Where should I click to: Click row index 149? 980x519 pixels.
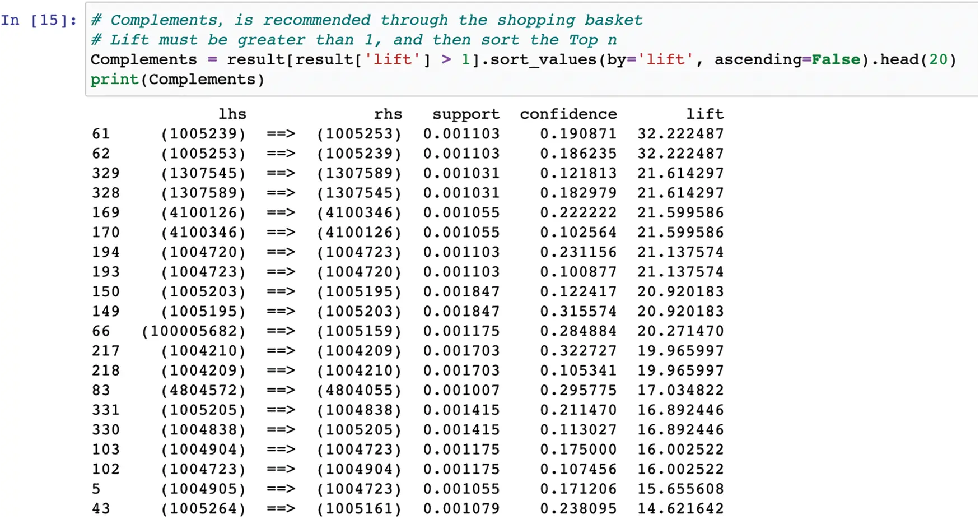[x=106, y=312]
